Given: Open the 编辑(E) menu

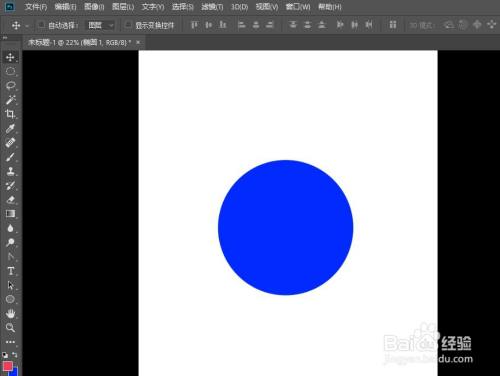Looking at the screenshot, I should click(65, 7).
